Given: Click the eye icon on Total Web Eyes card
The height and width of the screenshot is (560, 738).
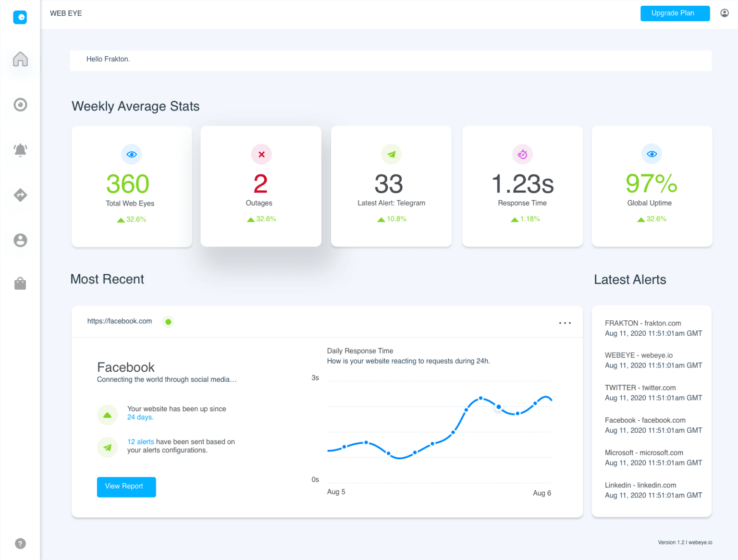Looking at the screenshot, I should coord(131,154).
